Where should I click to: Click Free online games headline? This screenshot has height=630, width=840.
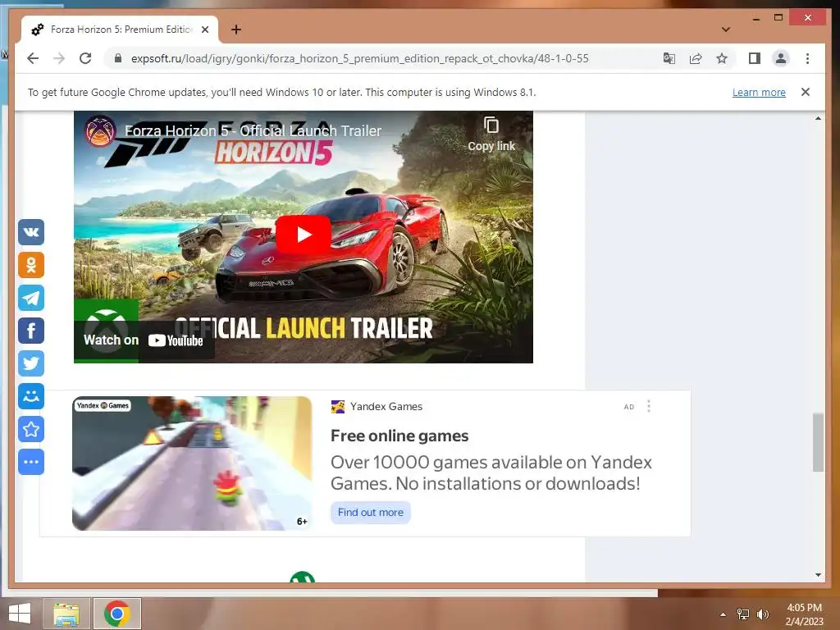[x=399, y=436]
